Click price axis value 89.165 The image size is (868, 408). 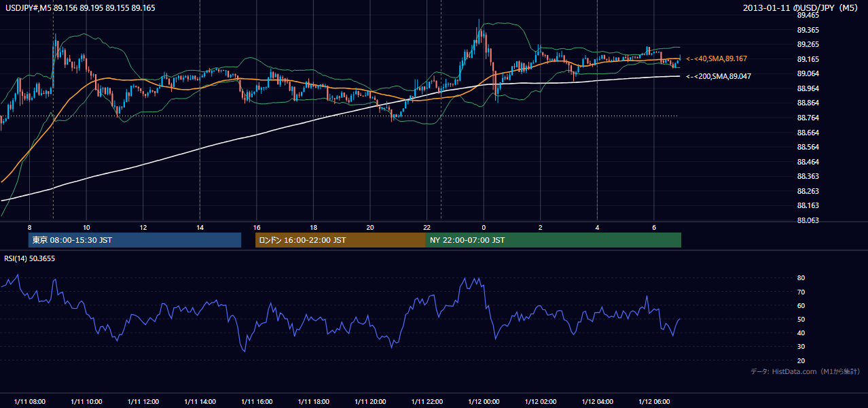click(x=808, y=59)
